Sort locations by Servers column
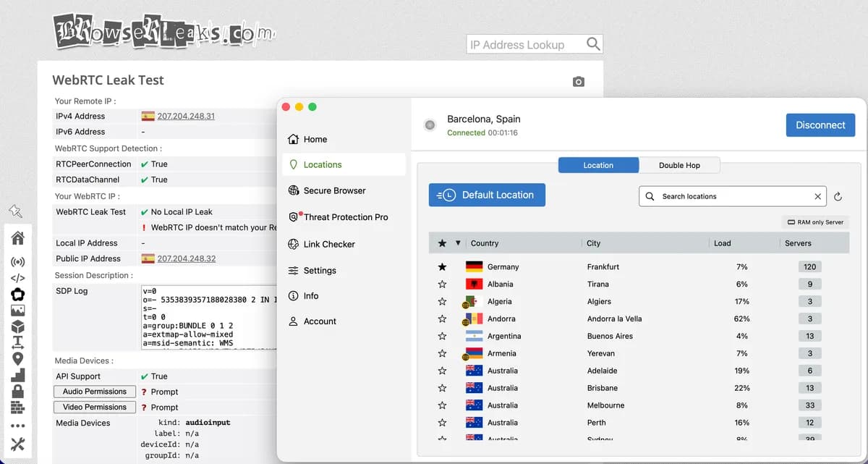Viewport: 868px width, 464px height. click(x=798, y=243)
